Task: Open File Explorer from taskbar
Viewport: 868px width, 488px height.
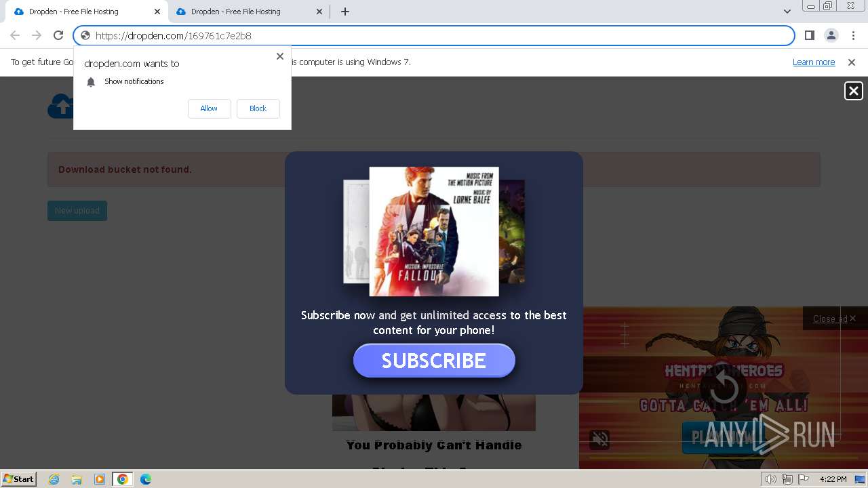Action: click(77, 479)
